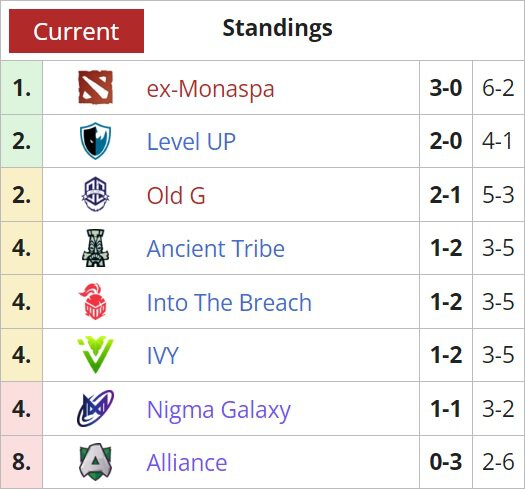Viewport: 525px width, 489px height.
Task: Click the Alliance team logo
Action: (x=95, y=462)
